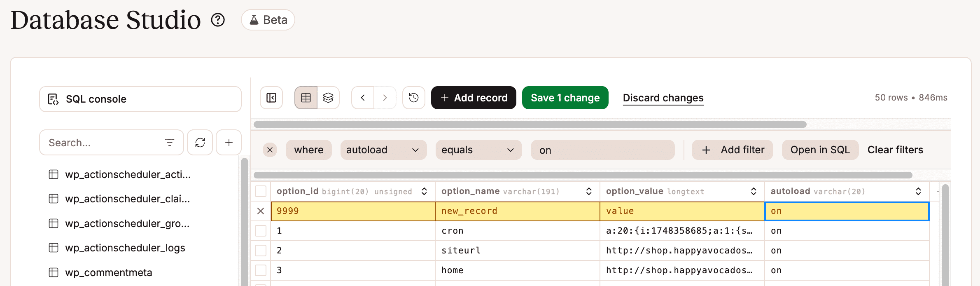Image resolution: width=980 pixels, height=286 pixels.
Task: Open the search filter options icon
Action: 169,143
